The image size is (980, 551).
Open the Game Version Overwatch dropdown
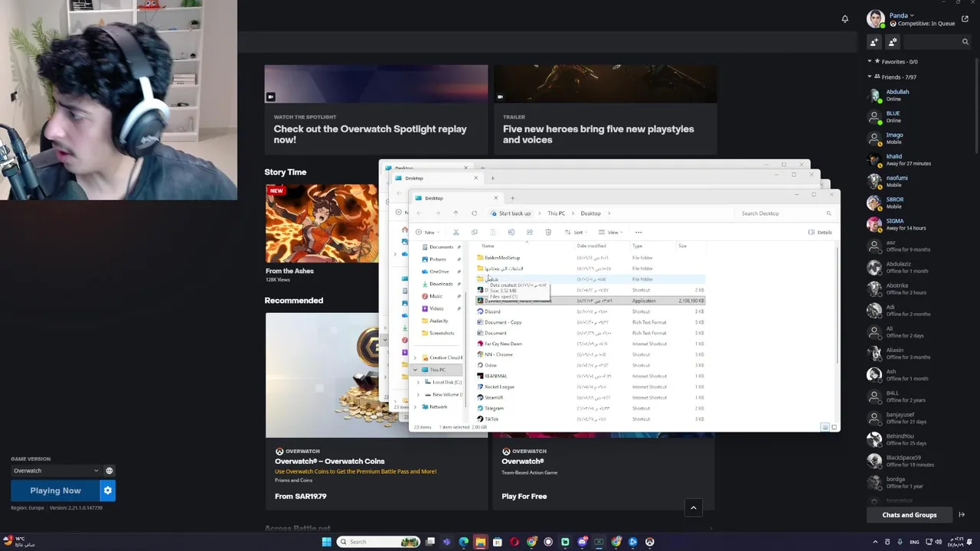coord(55,471)
